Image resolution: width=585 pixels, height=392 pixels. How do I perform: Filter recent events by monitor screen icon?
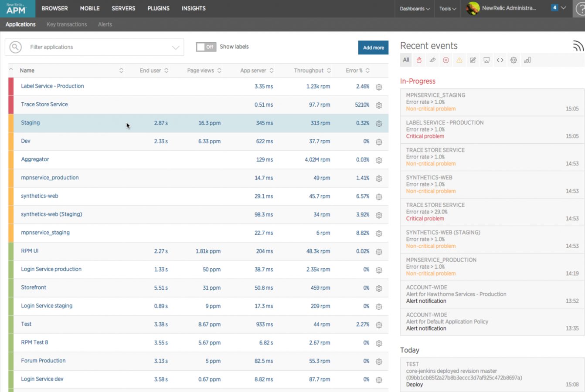pos(486,60)
